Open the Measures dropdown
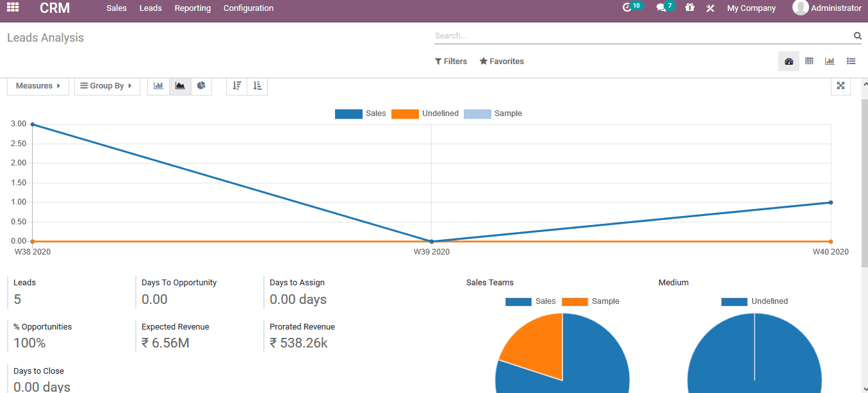This screenshot has width=868, height=393. 38,85
